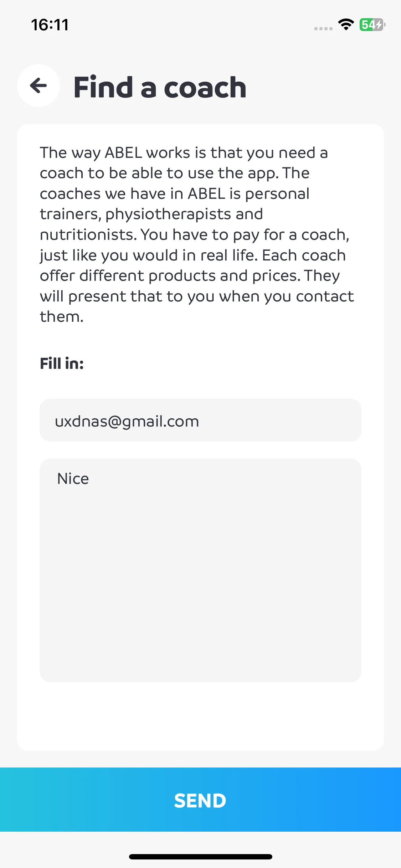Image resolution: width=401 pixels, height=868 pixels.
Task: Tap the cellular signal dots
Action: (x=323, y=29)
